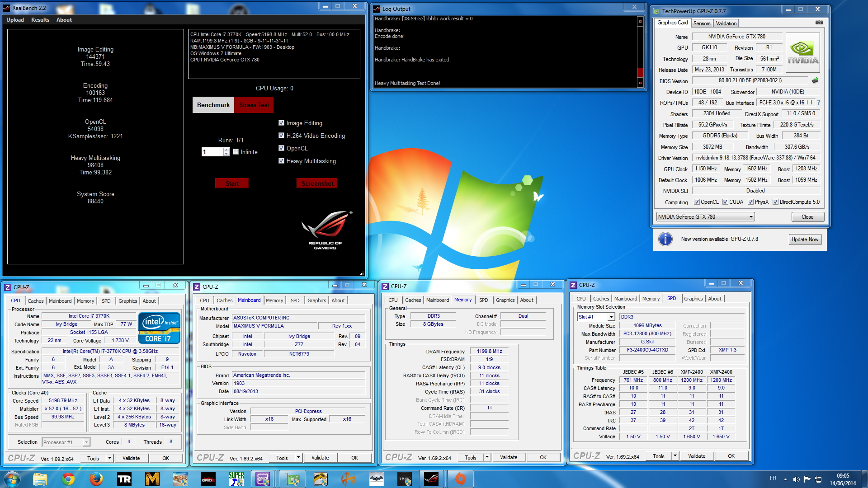Open BioShock Infinite taskbar icon
868x488 pixels.
pyautogui.click(x=180, y=479)
